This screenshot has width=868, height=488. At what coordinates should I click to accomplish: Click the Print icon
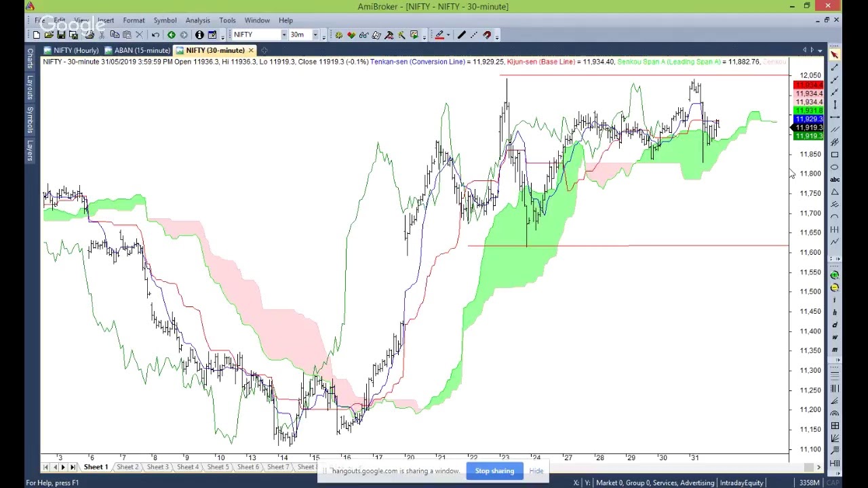tap(90, 35)
